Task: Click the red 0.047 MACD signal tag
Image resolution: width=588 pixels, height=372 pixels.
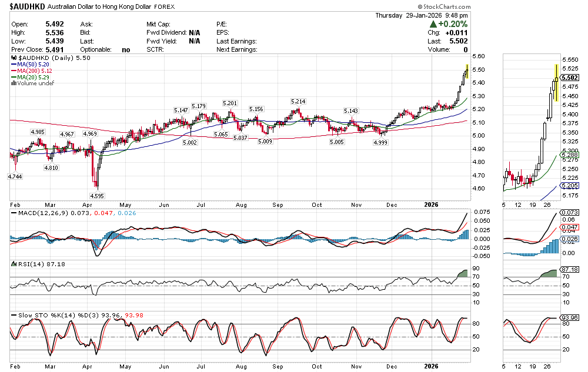Action: tap(569, 227)
